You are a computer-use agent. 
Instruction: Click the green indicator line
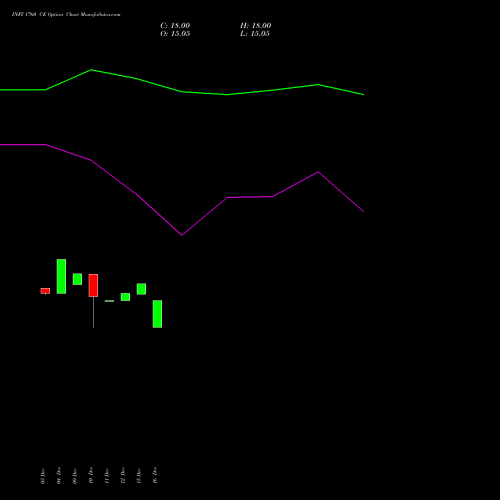tap(182, 91)
